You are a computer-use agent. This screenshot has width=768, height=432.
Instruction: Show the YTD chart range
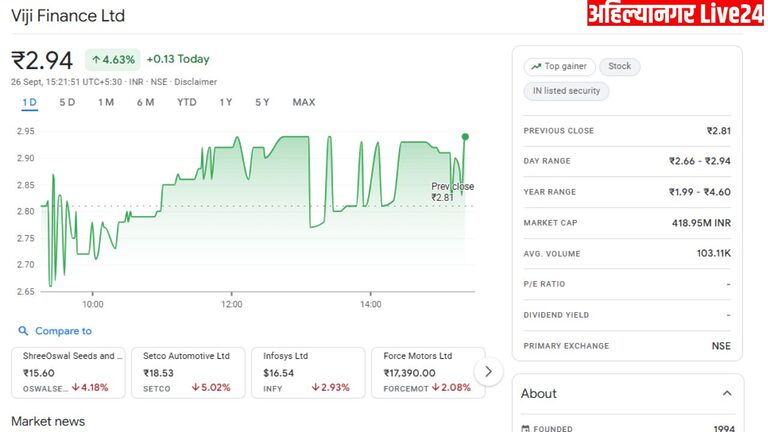[187, 102]
